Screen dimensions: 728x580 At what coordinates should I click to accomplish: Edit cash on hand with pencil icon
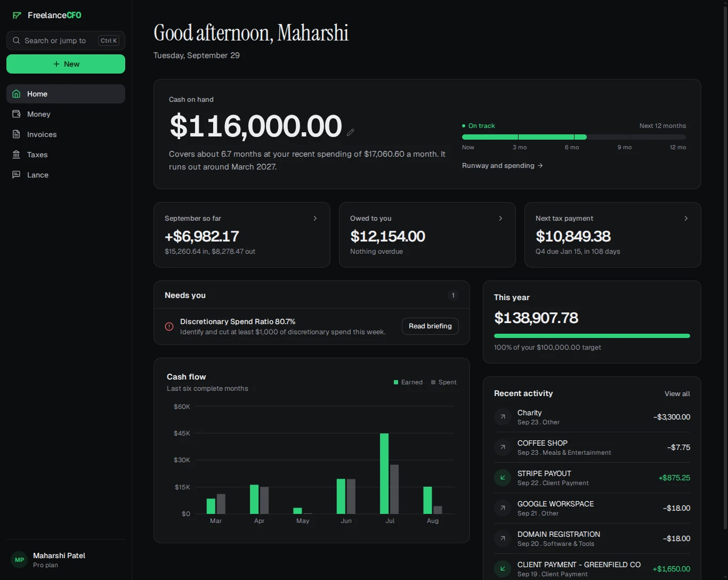350,132
